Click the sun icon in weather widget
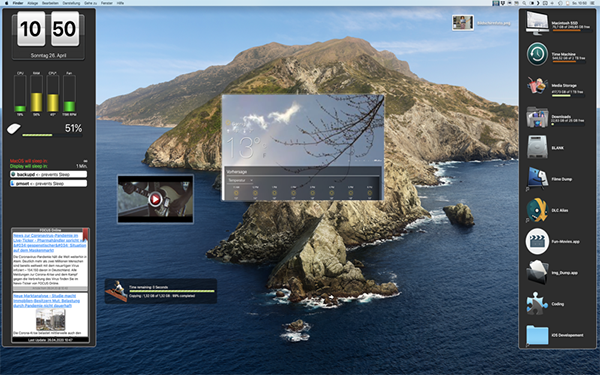This screenshot has height=375, width=600. click(228, 123)
